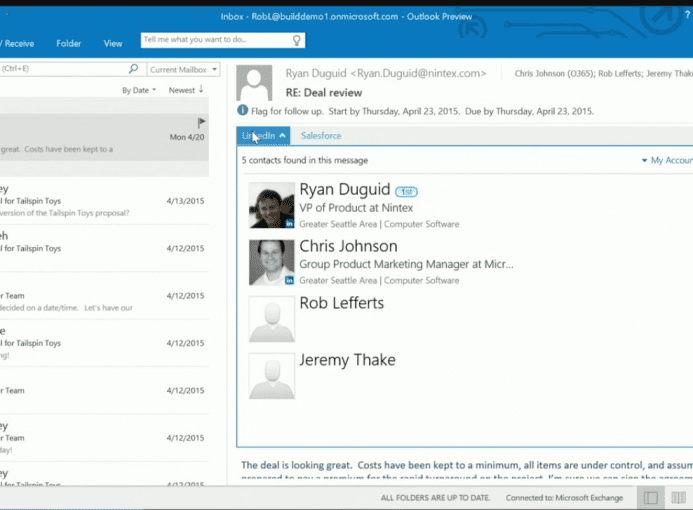Click "5 contacts found in this message" text
Screen dimensions: 693x510
point(305,160)
